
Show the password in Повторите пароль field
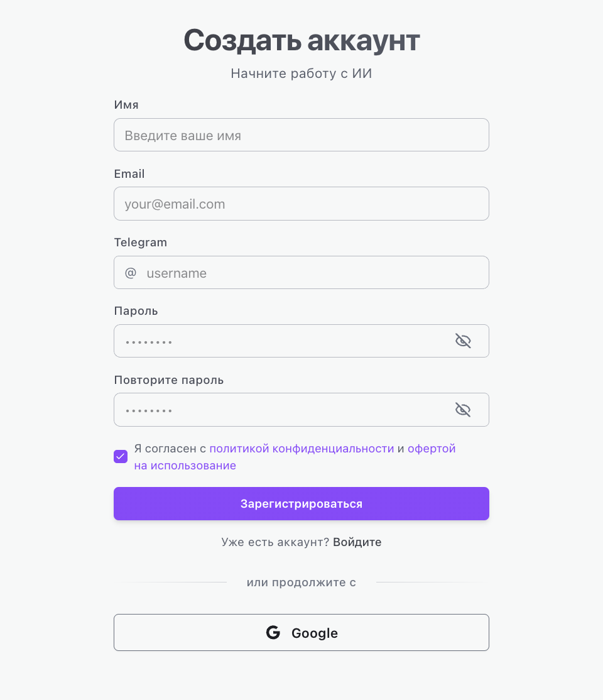click(x=463, y=410)
